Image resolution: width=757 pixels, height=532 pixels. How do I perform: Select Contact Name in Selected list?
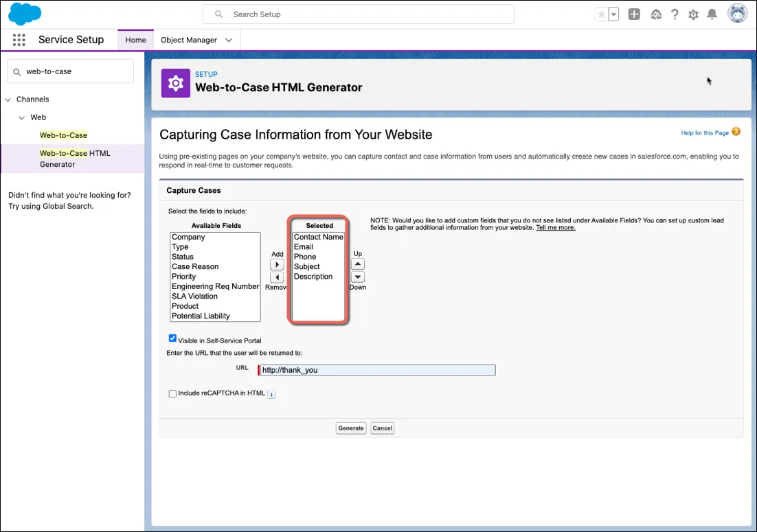click(318, 237)
